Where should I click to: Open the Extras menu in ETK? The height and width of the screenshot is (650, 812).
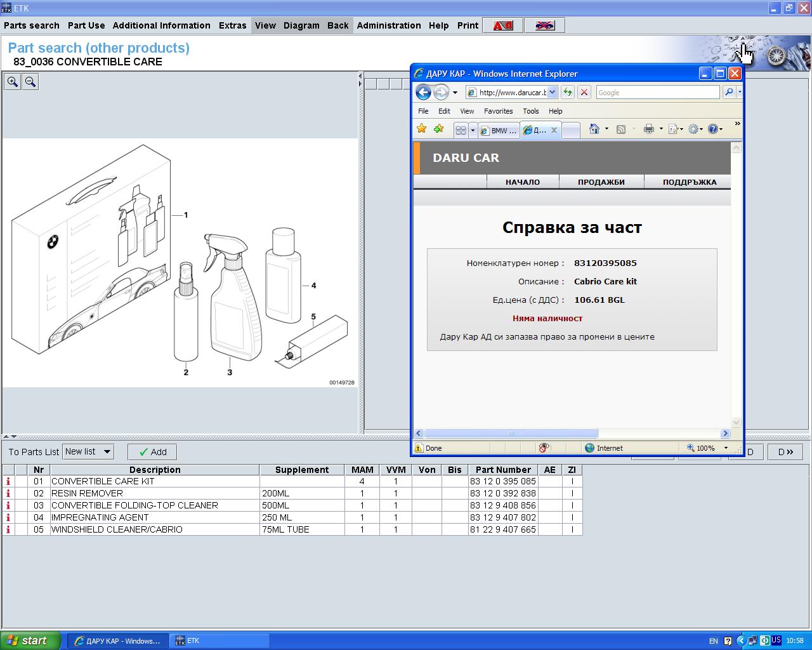click(233, 25)
